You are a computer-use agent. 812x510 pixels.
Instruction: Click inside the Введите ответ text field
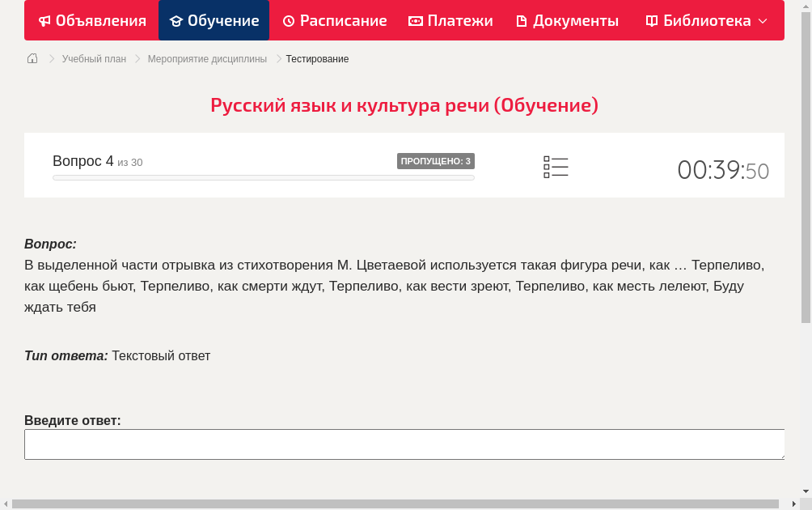click(x=404, y=444)
